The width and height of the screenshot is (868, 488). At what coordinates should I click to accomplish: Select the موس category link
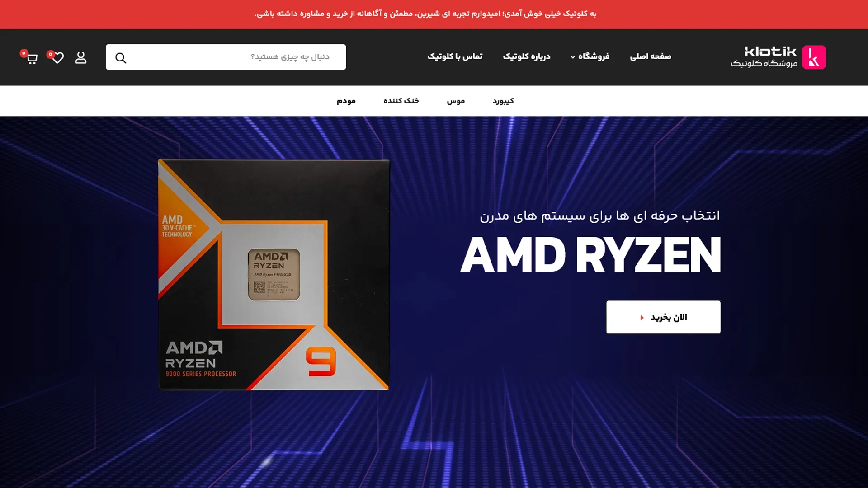point(456,101)
